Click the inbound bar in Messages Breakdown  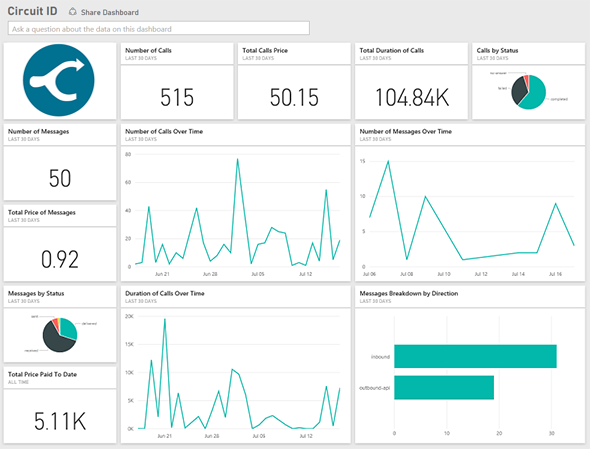(475, 356)
